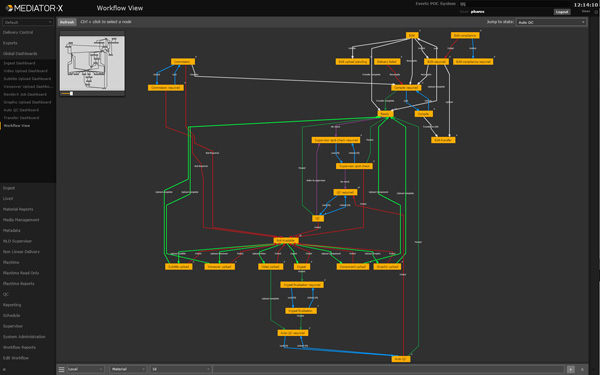The image size is (600, 375).
Task: Open the Local scope dropdown
Action: (x=85, y=369)
